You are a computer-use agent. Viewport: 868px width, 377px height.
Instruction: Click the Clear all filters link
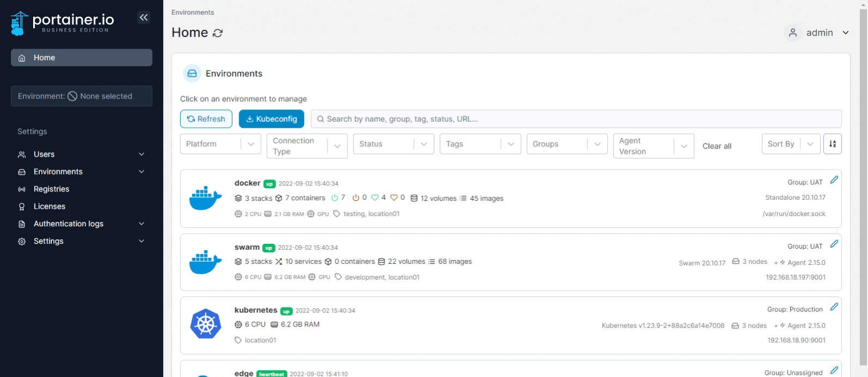(x=717, y=146)
